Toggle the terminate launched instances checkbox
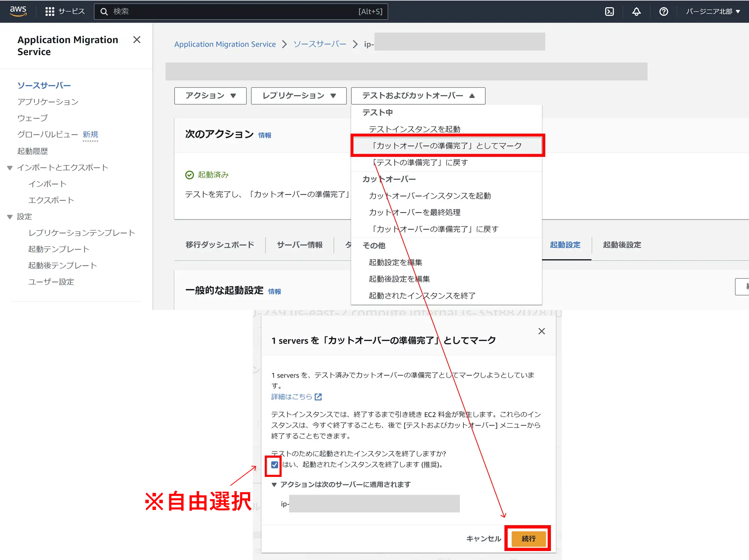Screen dimensions: 749x560 275,465
